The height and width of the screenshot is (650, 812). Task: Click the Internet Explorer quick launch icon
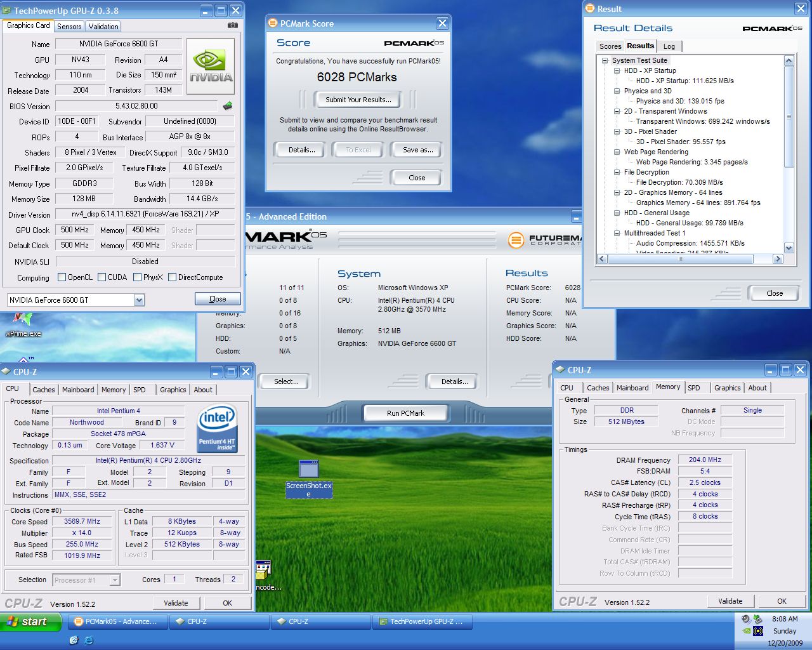pyautogui.click(x=89, y=640)
